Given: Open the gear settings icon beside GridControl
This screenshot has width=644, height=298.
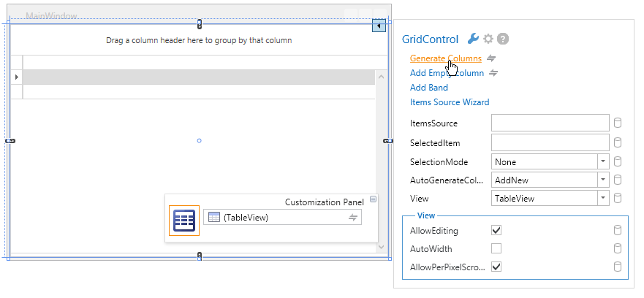Looking at the screenshot, I should pos(488,39).
